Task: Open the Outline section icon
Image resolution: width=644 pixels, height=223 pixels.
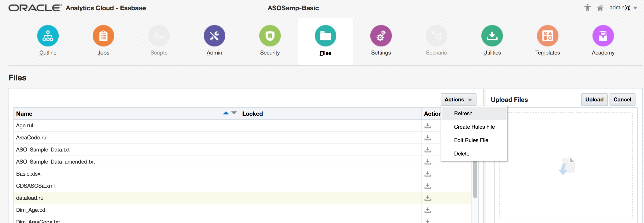Action: pos(48,36)
